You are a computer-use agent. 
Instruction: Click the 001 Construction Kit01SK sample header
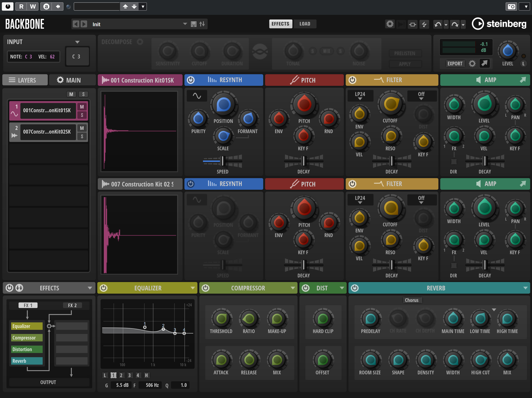click(140, 80)
